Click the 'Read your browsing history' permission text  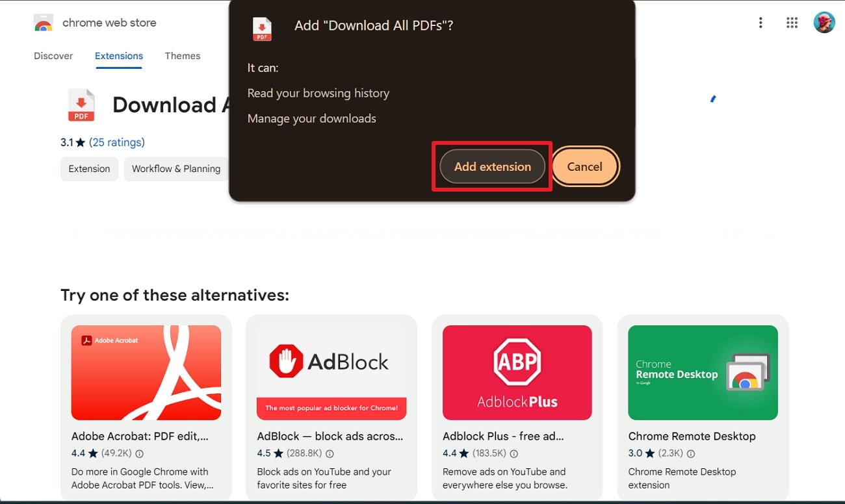pos(318,94)
